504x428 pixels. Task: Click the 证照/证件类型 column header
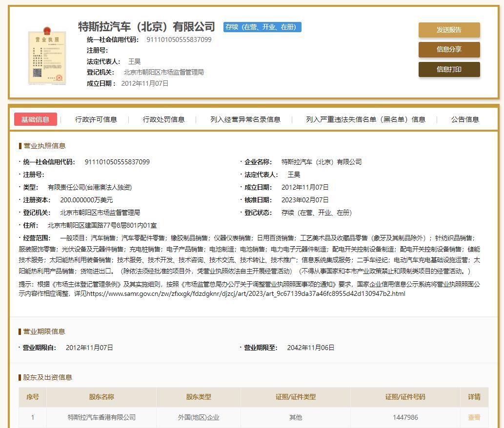point(296,397)
